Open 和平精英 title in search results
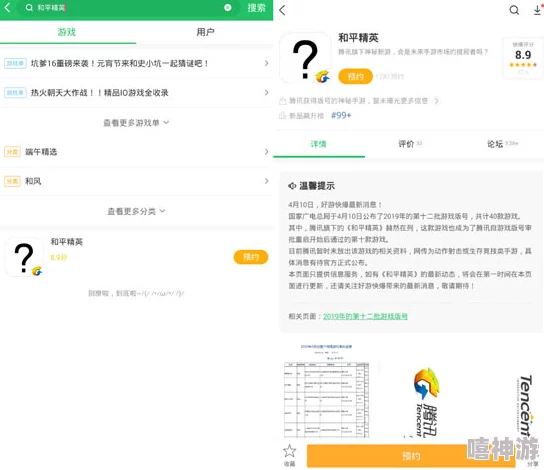The height and width of the screenshot is (470, 544). [67, 242]
